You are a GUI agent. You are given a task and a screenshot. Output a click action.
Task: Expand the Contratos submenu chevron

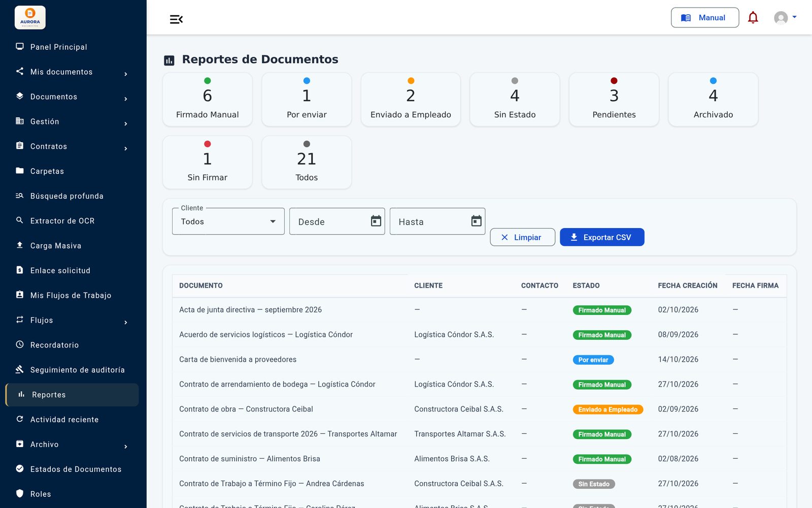coord(126,148)
